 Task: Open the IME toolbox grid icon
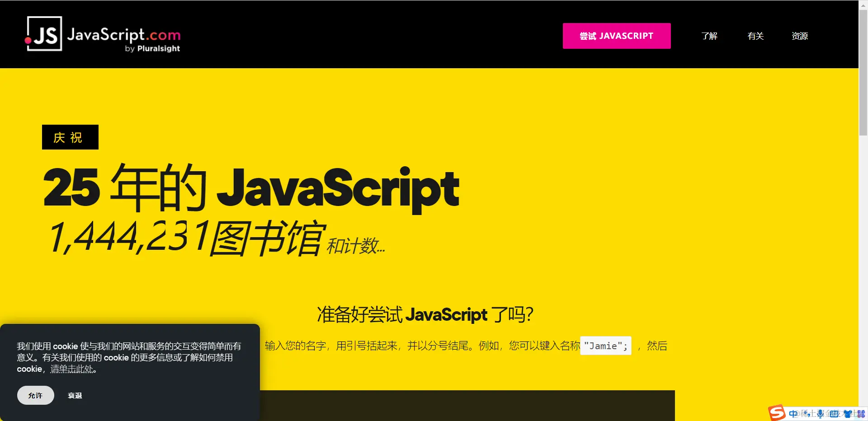(x=861, y=414)
